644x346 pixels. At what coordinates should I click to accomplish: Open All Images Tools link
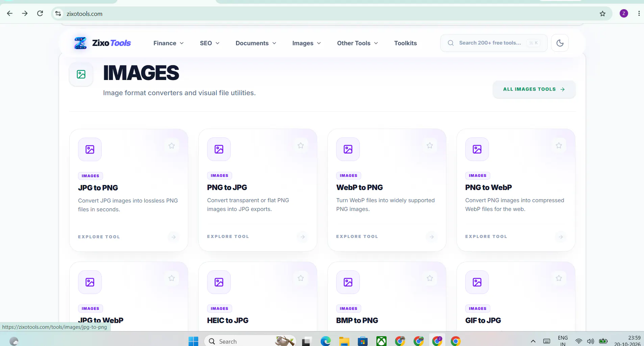(x=534, y=89)
